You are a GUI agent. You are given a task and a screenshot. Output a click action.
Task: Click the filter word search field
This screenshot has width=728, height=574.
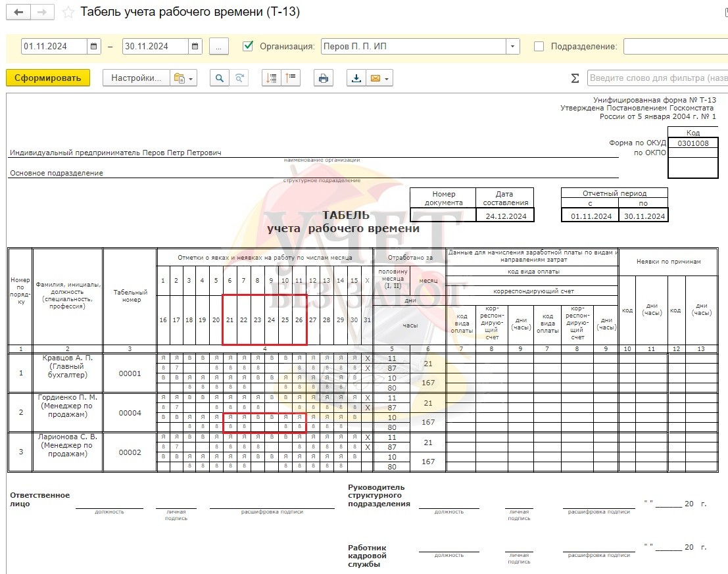click(658, 78)
